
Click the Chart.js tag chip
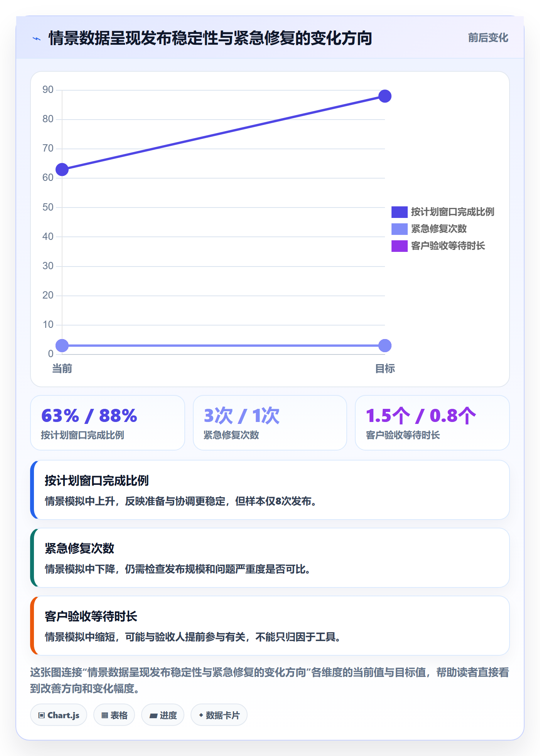coord(59,715)
